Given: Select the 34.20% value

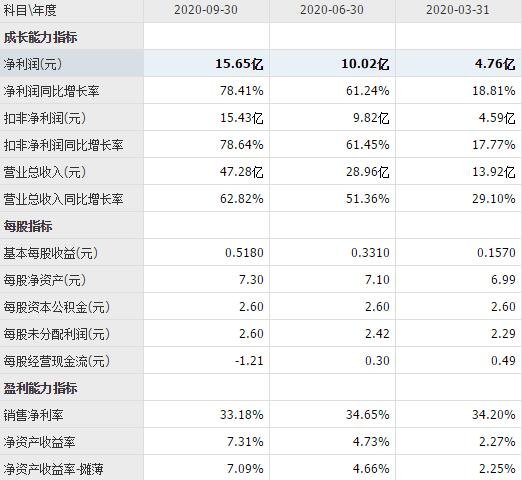Looking at the screenshot, I should pos(494,415).
